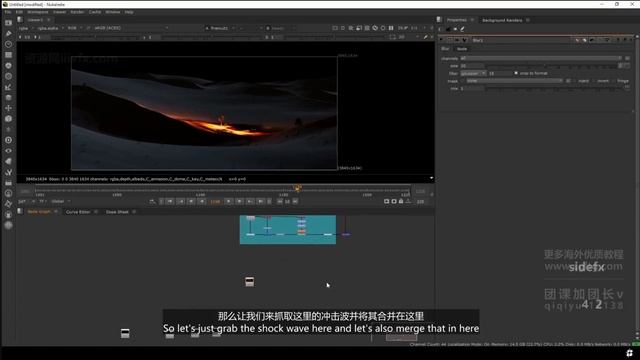640x360 pixels.
Task: Open the mask channel dropdown set to none
Action: [x=514, y=81]
